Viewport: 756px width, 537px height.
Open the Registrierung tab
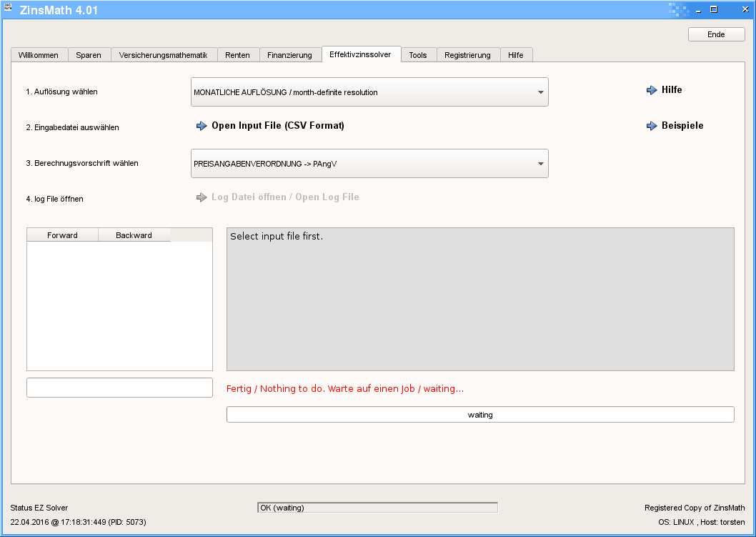click(x=467, y=55)
